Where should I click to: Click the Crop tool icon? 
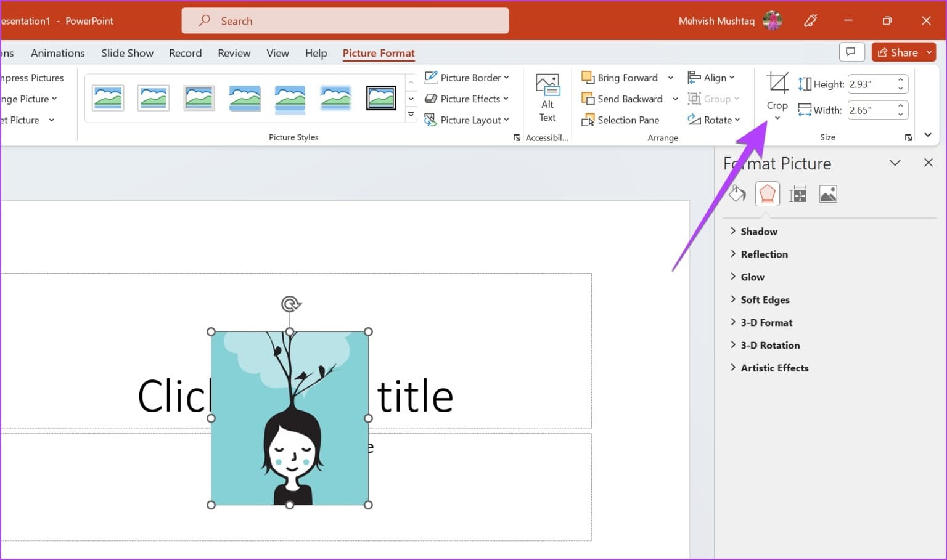[x=777, y=83]
